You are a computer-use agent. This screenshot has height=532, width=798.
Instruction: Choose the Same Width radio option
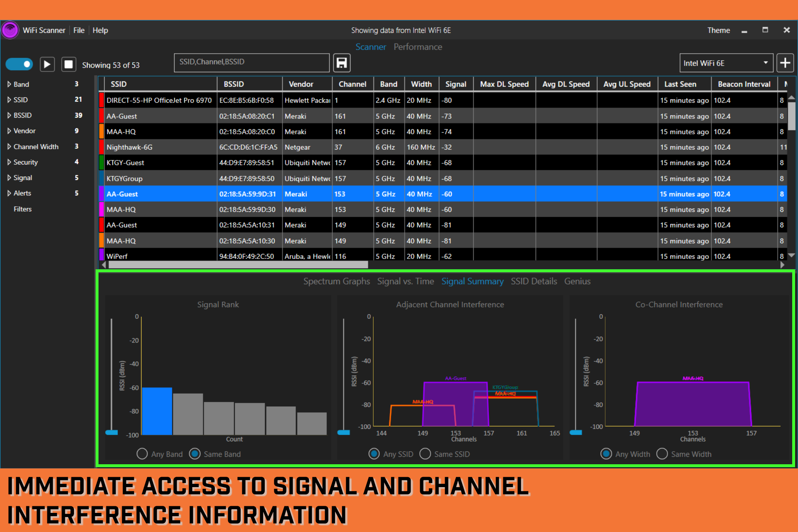[662, 454]
